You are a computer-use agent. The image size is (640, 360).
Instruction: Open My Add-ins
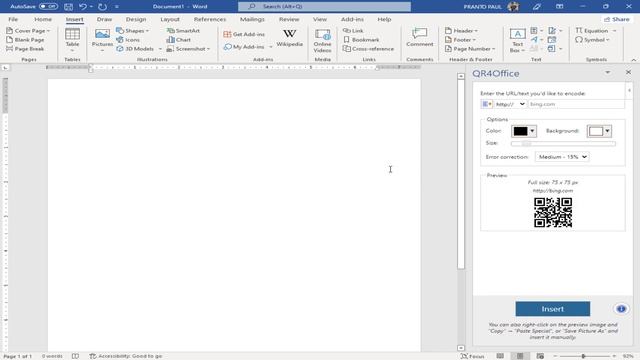(x=244, y=47)
